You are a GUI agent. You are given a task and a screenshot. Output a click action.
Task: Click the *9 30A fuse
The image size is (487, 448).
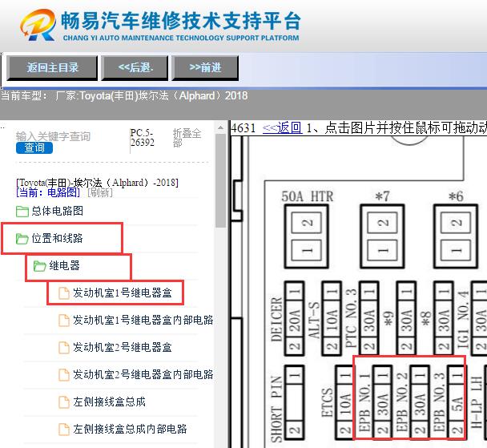pos(406,318)
